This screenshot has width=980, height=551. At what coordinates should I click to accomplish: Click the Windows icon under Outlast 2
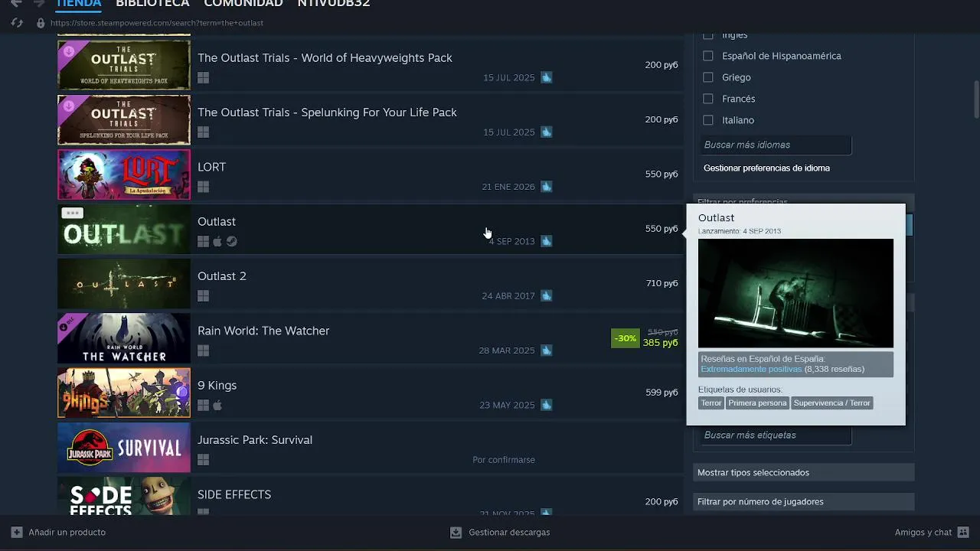tap(203, 296)
